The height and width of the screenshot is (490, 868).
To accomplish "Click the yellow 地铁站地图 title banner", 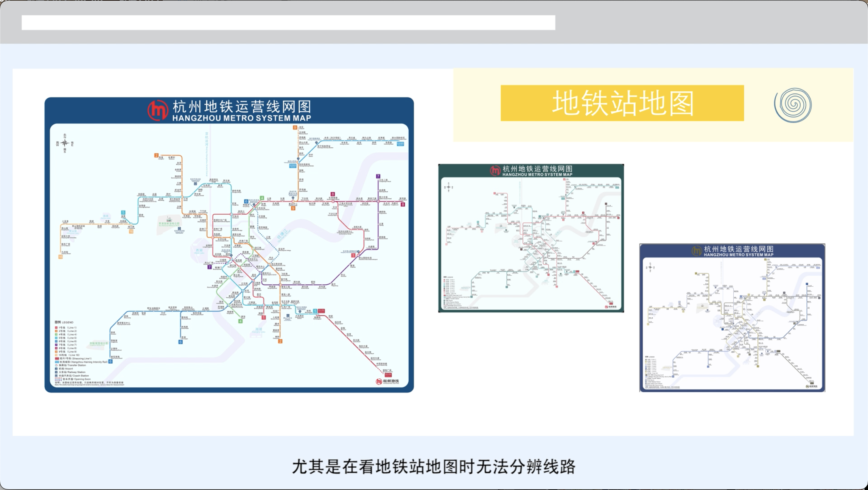I will point(622,103).
